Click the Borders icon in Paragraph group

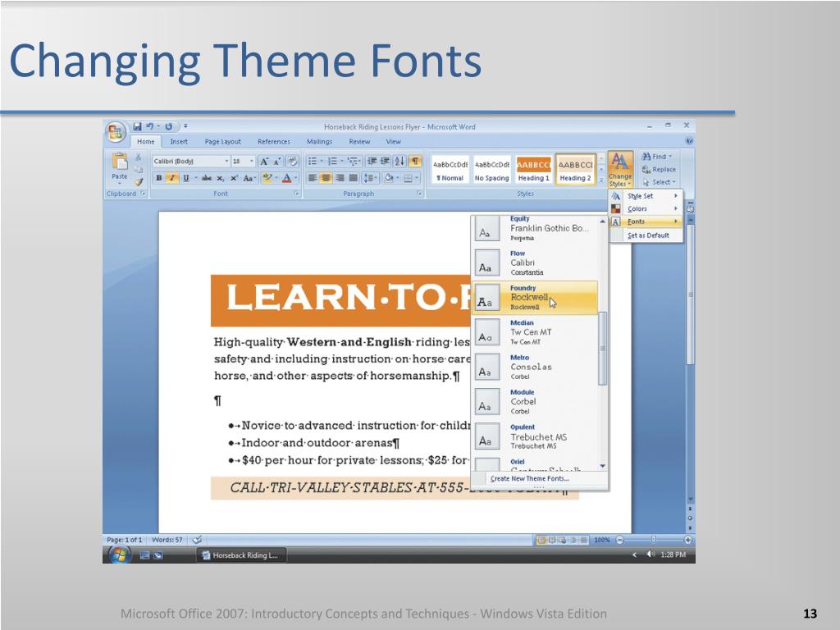(x=408, y=178)
